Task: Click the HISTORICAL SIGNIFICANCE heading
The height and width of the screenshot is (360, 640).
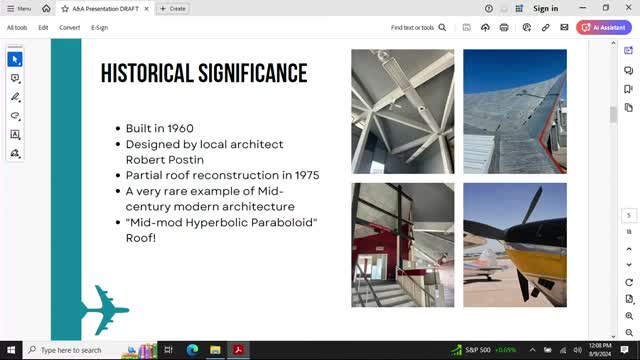Action: pyautogui.click(x=204, y=73)
